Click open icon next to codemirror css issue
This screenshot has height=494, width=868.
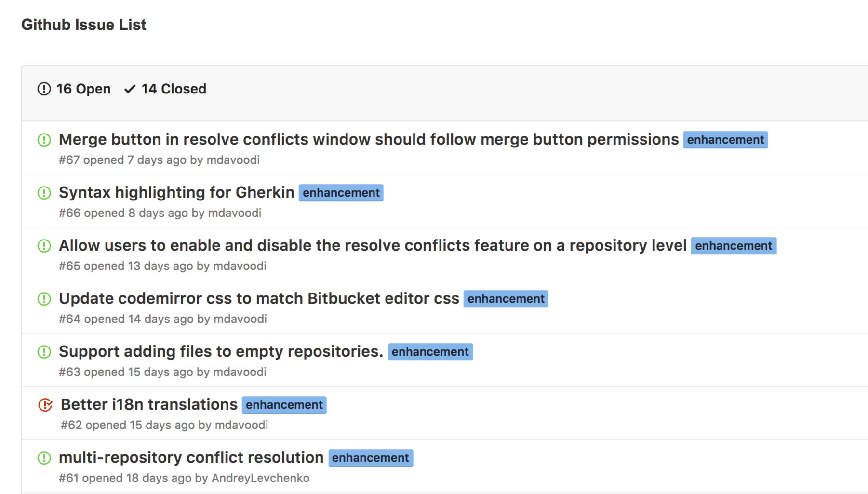[x=44, y=299]
